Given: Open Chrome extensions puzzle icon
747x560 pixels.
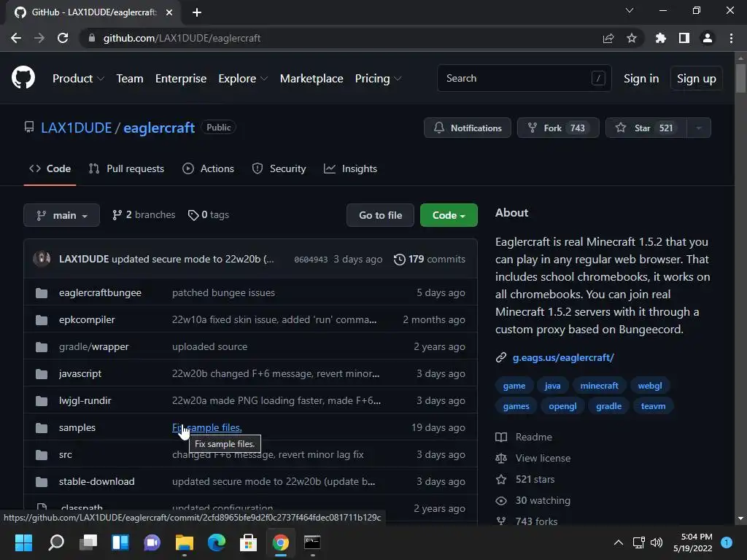Looking at the screenshot, I should 661,38.
